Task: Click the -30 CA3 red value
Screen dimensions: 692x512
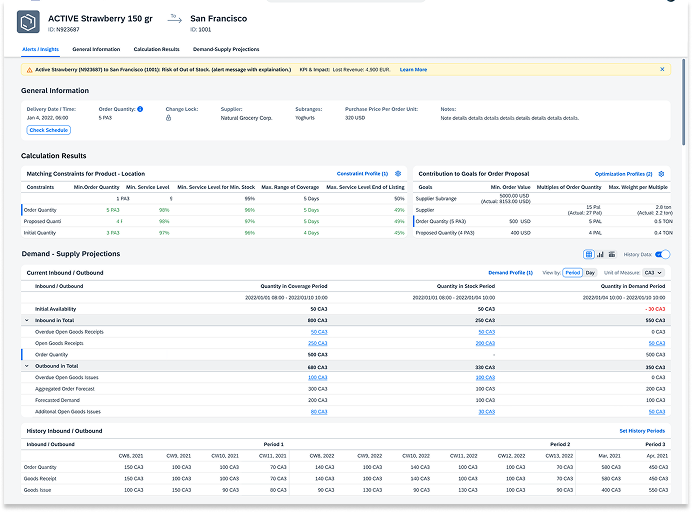Action: [655, 309]
